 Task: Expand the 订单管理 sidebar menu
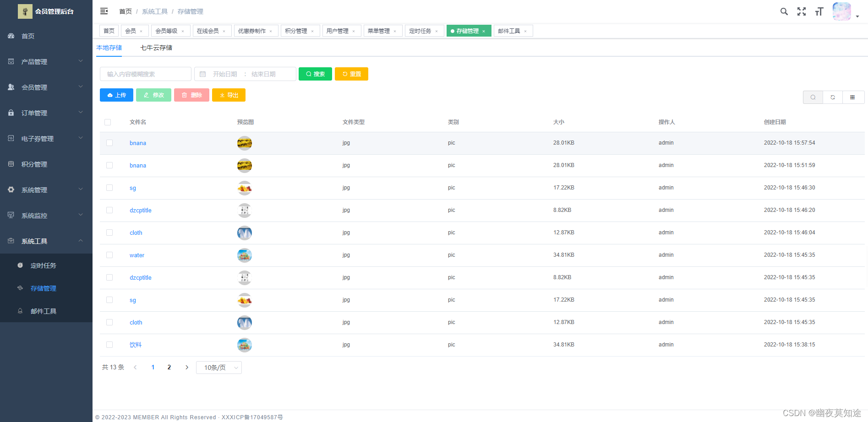(x=46, y=113)
